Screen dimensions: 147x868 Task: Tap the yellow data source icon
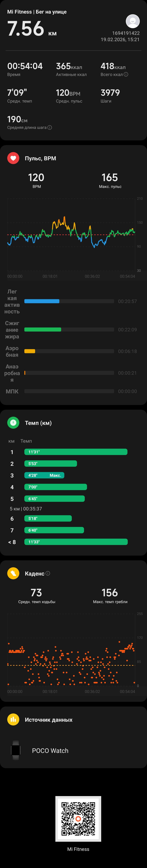(x=13, y=719)
